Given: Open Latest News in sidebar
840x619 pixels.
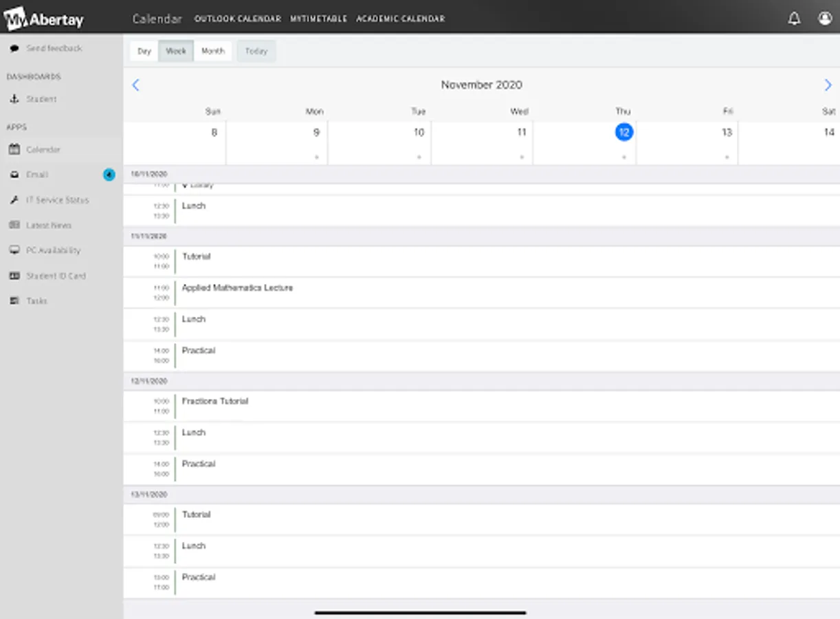Looking at the screenshot, I should [x=49, y=226].
